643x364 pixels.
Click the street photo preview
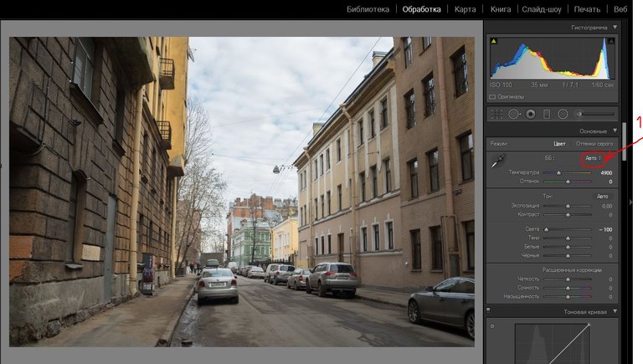coord(242,192)
